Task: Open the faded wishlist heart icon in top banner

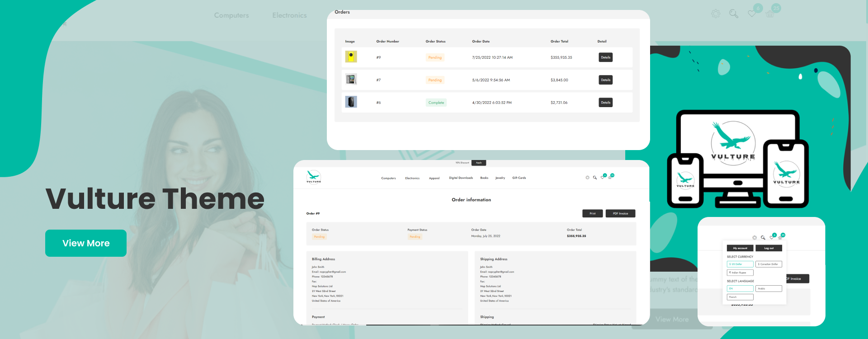Action: click(x=752, y=14)
